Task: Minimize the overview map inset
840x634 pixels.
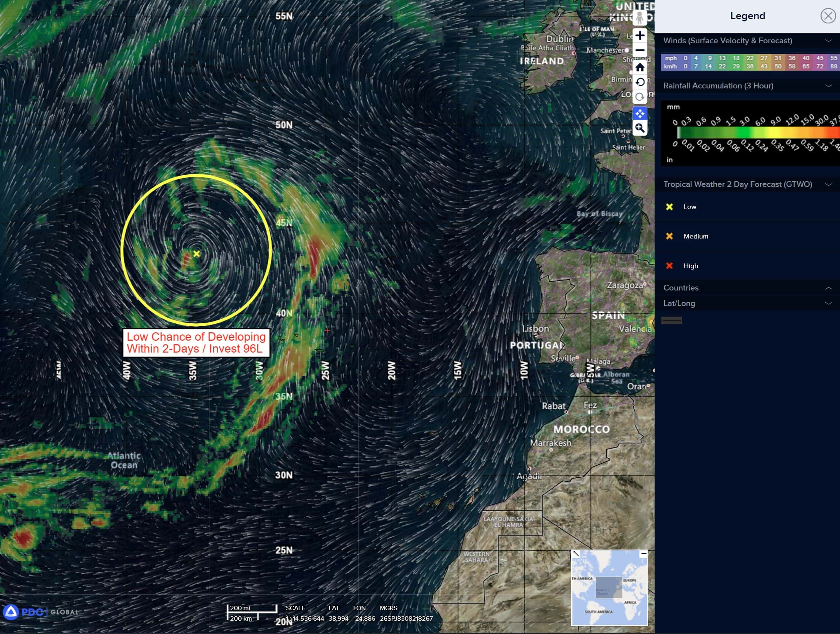Action: [x=643, y=554]
